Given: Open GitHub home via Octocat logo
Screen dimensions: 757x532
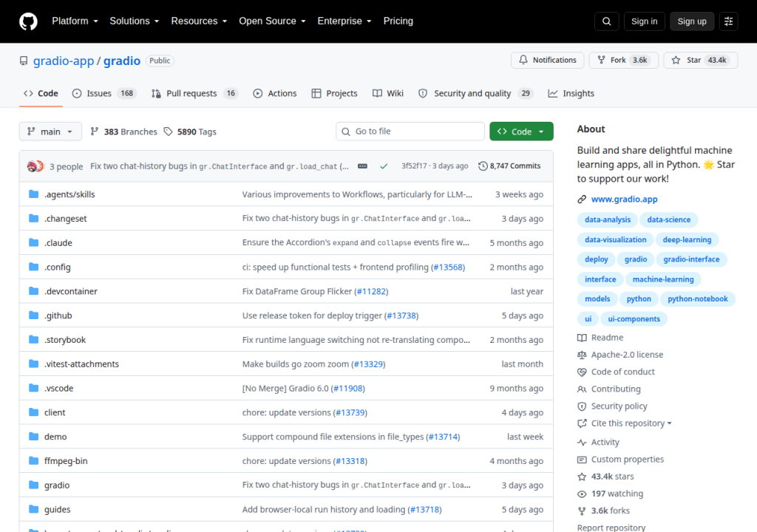Looking at the screenshot, I should coord(28,21).
